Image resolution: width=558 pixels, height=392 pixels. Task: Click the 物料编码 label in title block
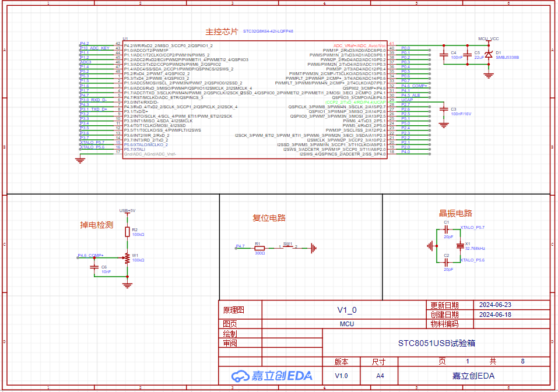coord(444,324)
